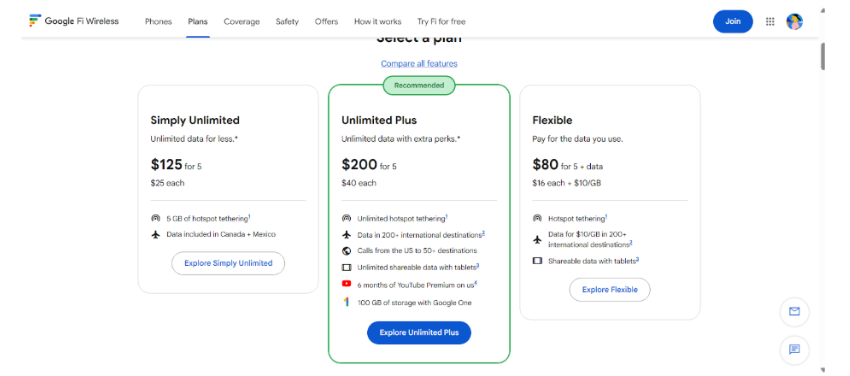Screen dimensions: 850x376
Task: Click the $125 for 5 price
Action: (x=176, y=164)
